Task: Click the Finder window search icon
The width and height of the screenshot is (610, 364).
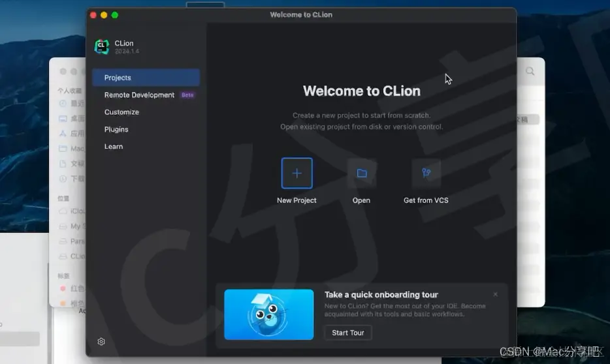Action: 530,71
